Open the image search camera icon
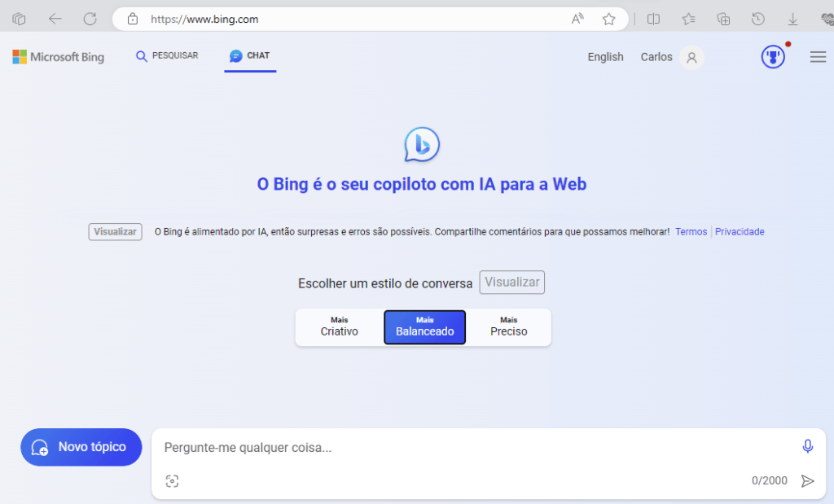834x504 pixels. coord(172,481)
